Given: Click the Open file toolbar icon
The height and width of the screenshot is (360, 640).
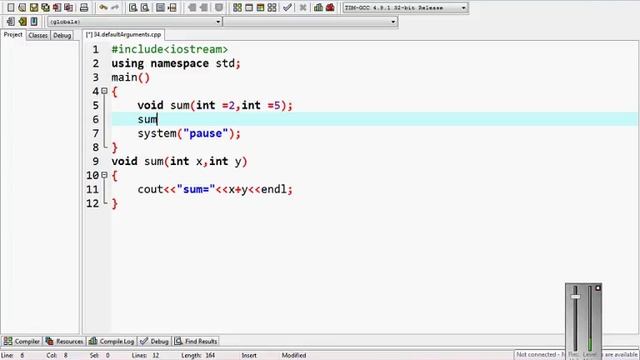Looking at the screenshot, I should [x=22, y=7].
